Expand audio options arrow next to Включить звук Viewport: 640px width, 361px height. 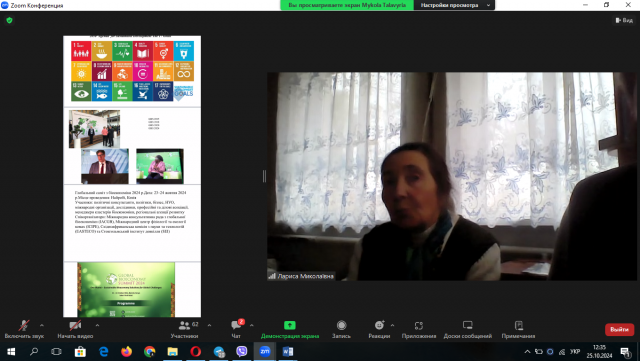click(42, 325)
